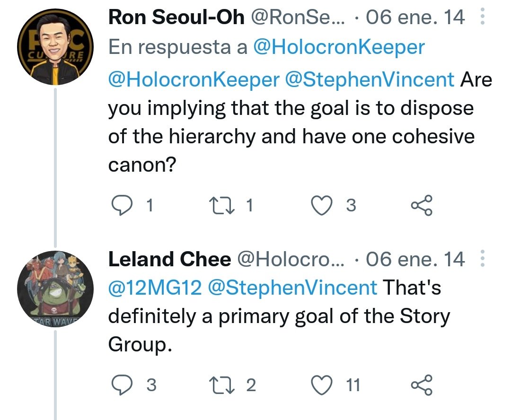
Task: Open Leland Chee's profile avatar
Action: click(55, 289)
